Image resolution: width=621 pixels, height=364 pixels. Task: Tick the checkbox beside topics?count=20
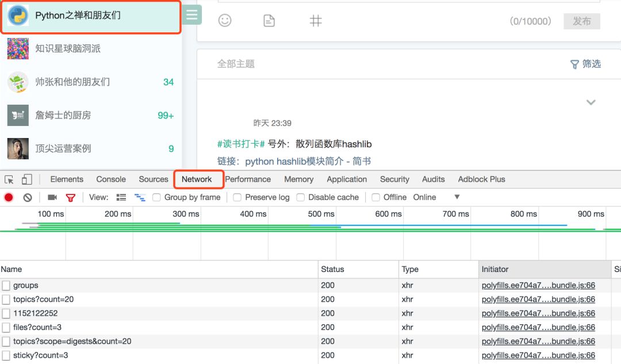tap(6, 300)
